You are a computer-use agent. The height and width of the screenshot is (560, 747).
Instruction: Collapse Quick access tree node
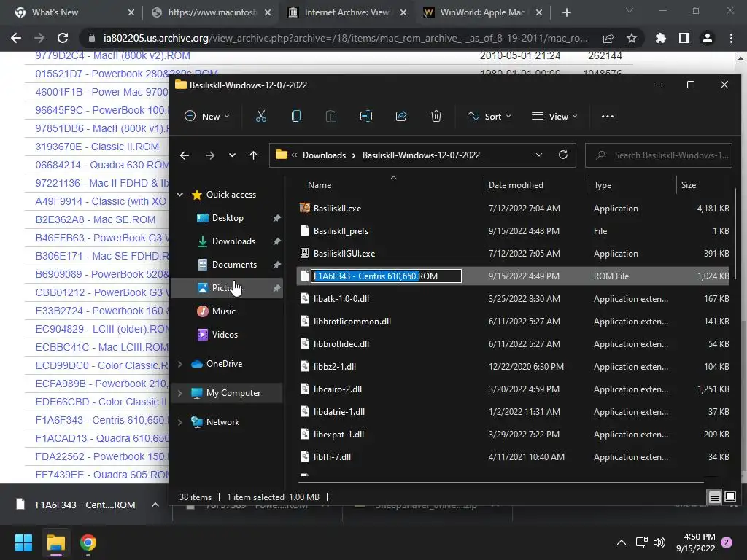point(180,194)
